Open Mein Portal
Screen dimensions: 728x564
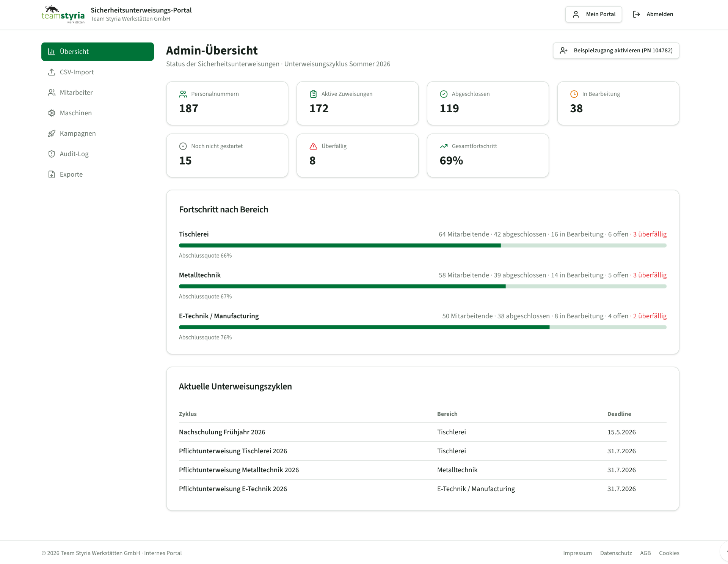593,14
